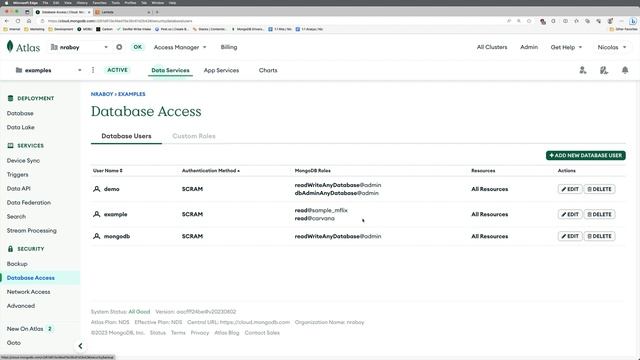The image size is (640, 360).
Task: Open Triggers in sidebar
Action: (x=18, y=174)
